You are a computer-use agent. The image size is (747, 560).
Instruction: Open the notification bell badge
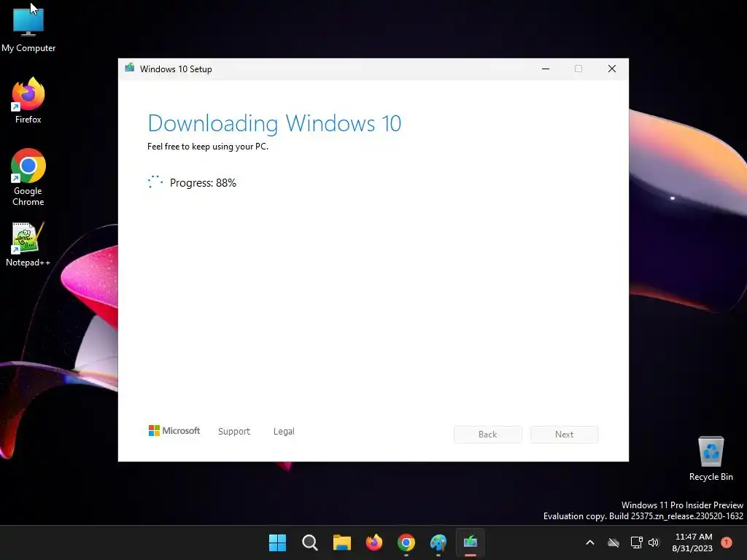point(727,542)
